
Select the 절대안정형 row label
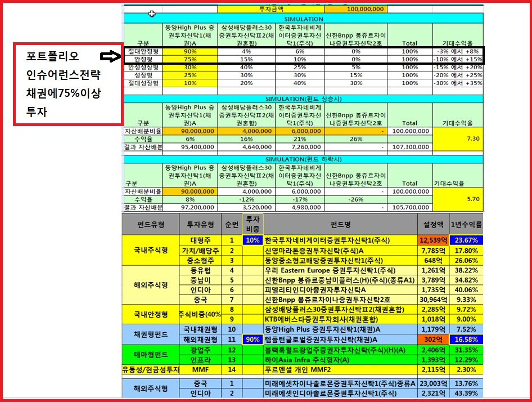click(x=143, y=51)
